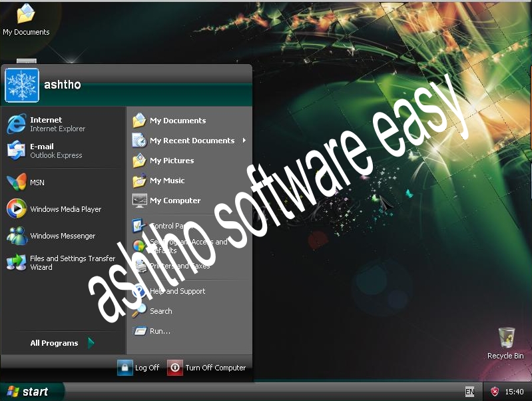The width and height of the screenshot is (532, 401).
Task: Select My Computer menu entry text
Action: click(x=175, y=200)
